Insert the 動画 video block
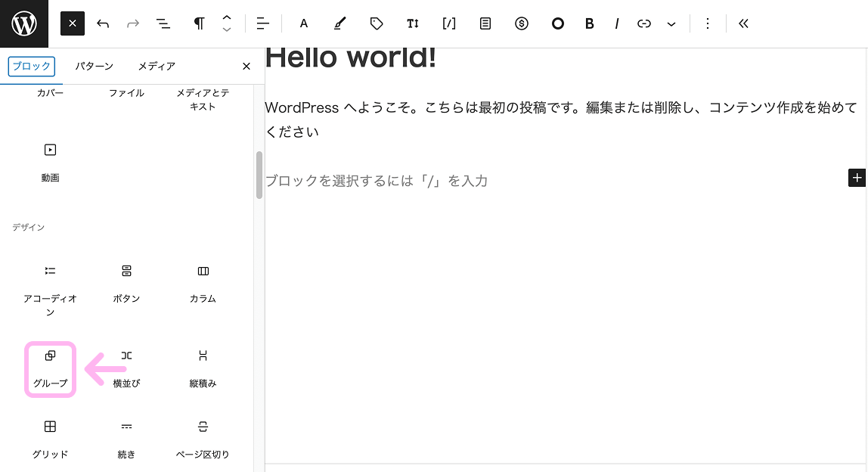Viewport: 868px width, 472px height. [51, 163]
